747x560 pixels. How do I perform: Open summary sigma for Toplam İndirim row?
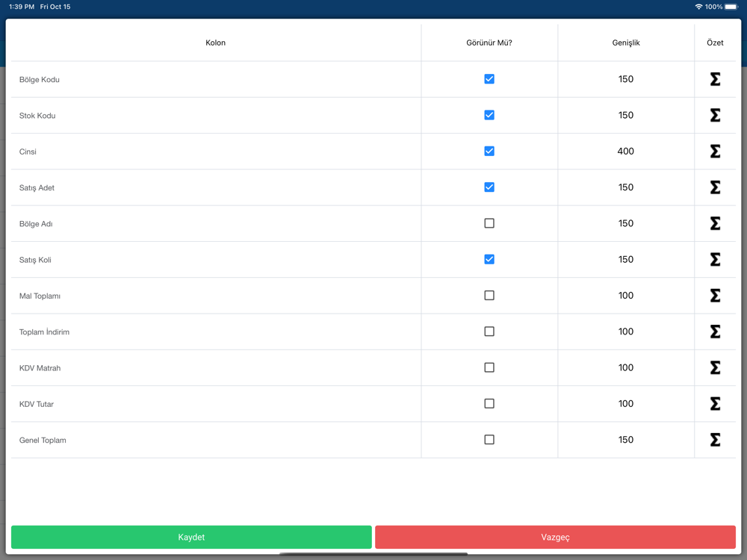click(x=715, y=332)
